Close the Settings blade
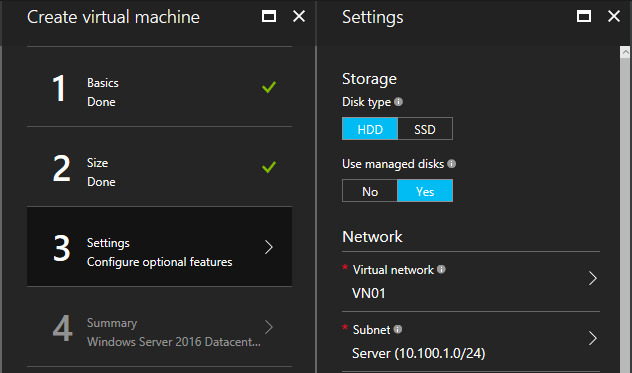 [x=614, y=17]
